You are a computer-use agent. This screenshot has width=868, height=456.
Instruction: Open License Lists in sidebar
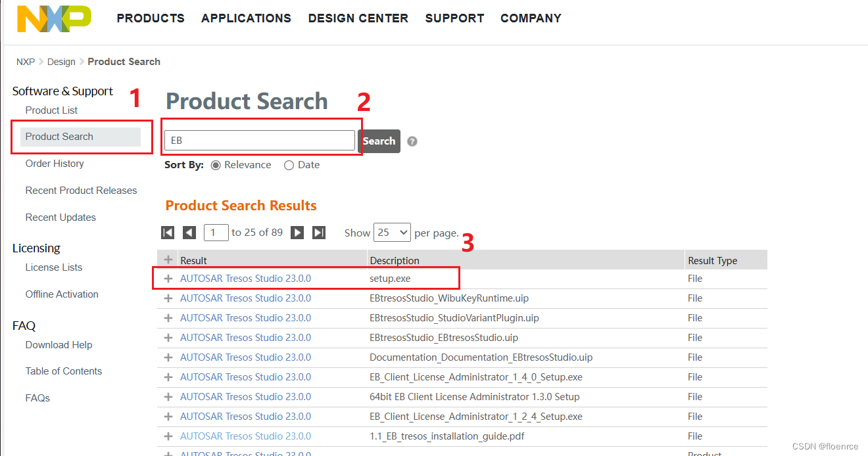click(54, 267)
